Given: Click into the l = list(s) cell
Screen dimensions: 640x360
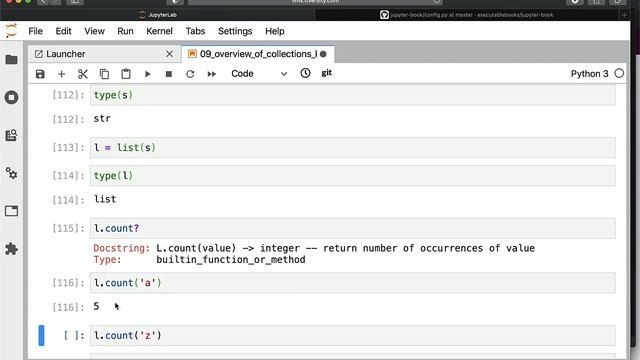Looking at the screenshot, I should tap(353, 147).
